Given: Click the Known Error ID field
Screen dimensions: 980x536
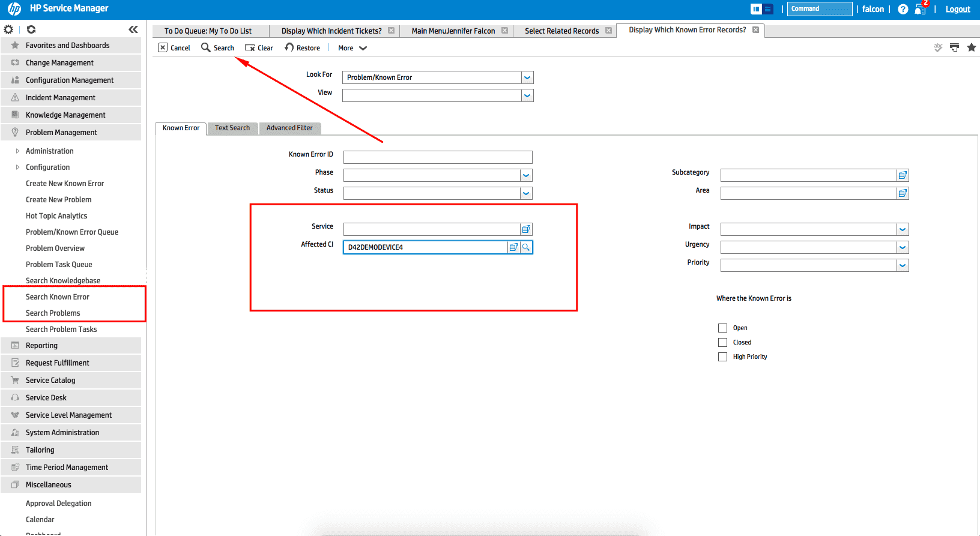Looking at the screenshot, I should (438, 157).
